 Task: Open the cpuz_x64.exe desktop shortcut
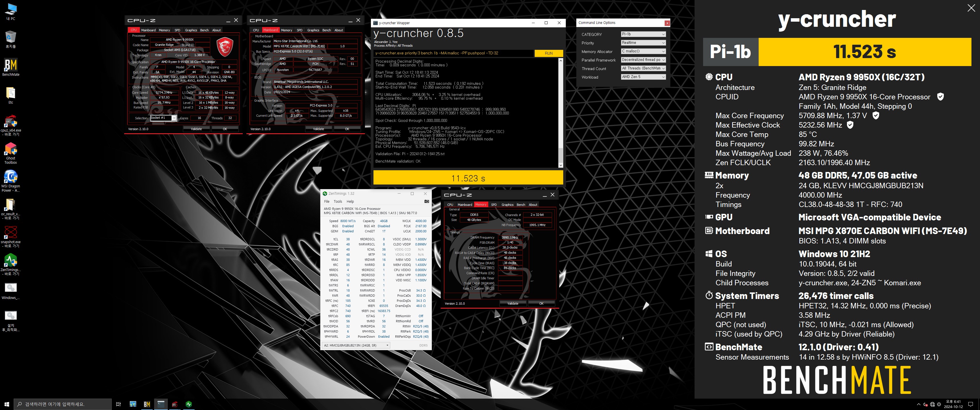pyautogui.click(x=11, y=125)
